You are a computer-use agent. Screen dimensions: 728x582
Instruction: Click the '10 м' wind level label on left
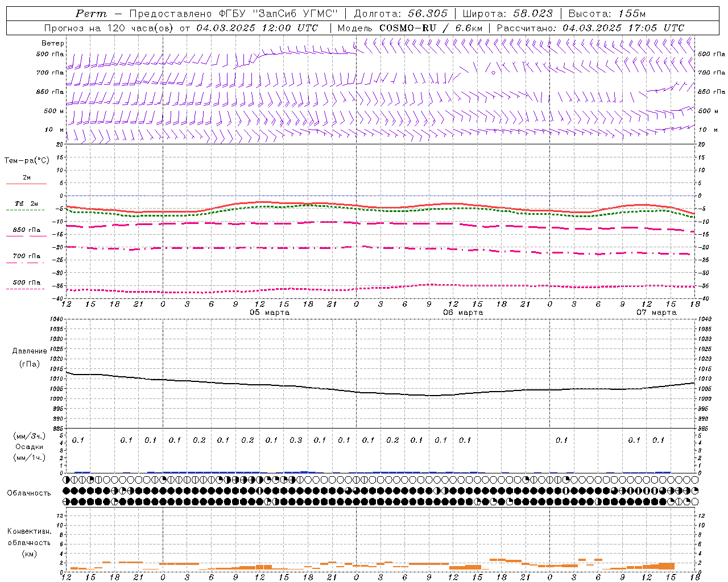[x=55, y=130]
